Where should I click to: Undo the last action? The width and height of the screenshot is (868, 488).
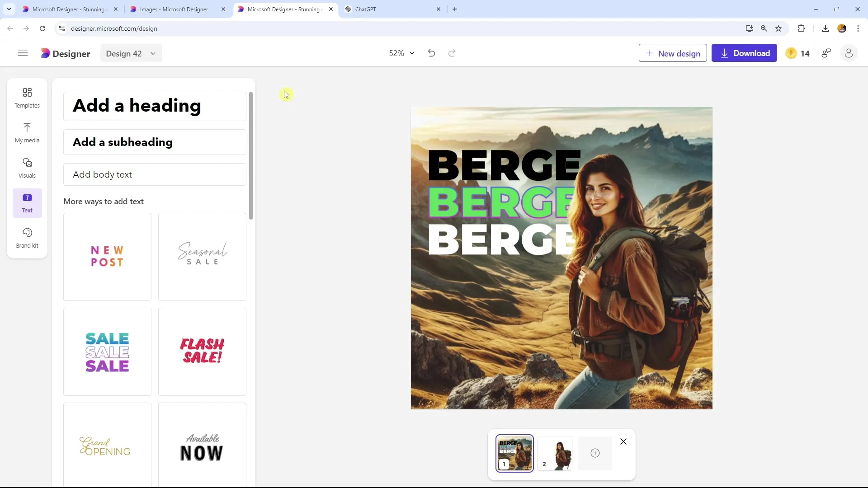pos(431,53)
